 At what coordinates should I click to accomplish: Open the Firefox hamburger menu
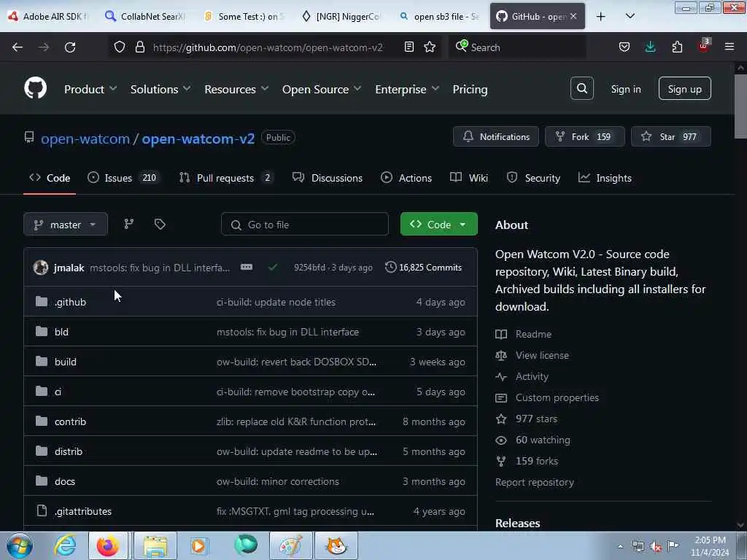point(729,47)
